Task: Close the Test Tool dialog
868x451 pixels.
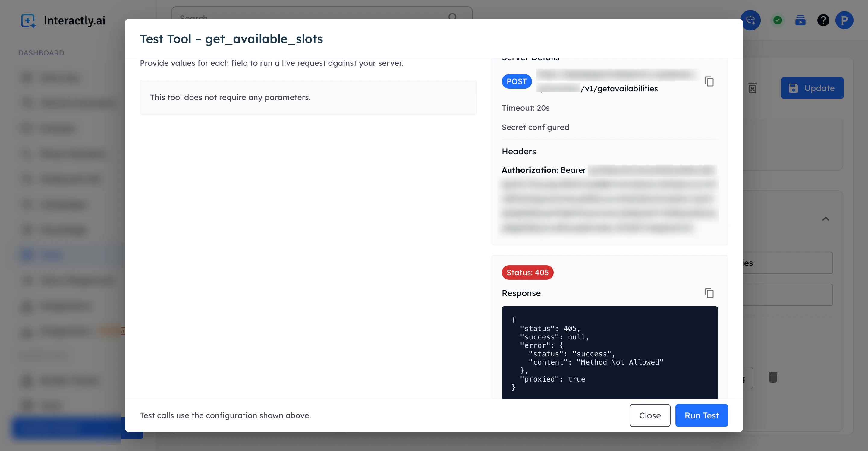Action: coord(649,415)
